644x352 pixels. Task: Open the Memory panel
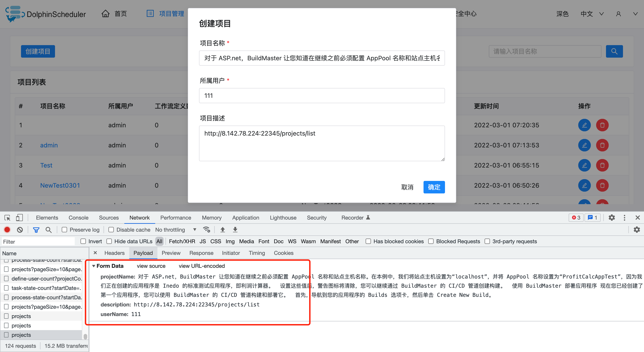click(x=212, y=218)
